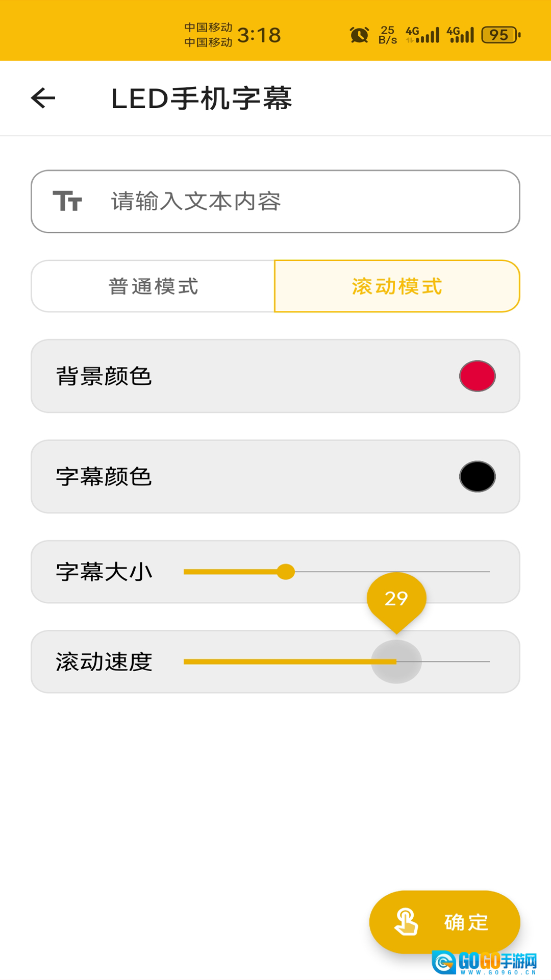Open the black subtitle color swatch
Image resolution: width=551 pixels, height=980 pixels.
pyautogui.click(x=477, y=477)
